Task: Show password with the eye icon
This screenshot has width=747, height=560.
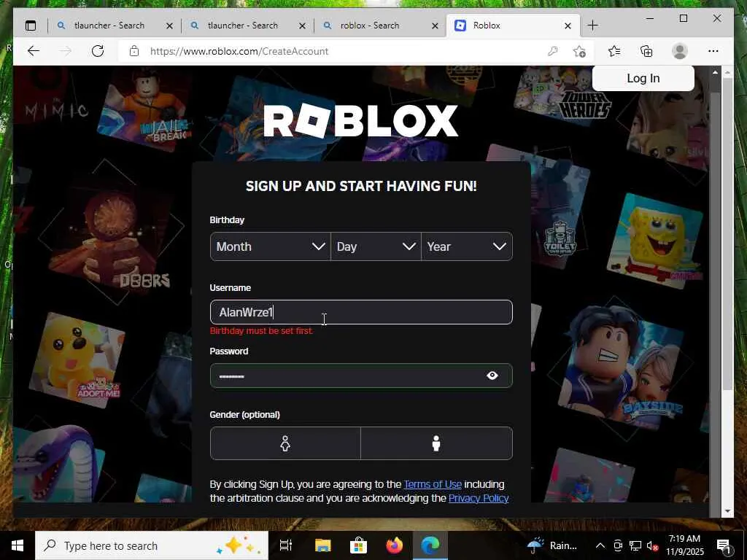Action: click(492, 376)
